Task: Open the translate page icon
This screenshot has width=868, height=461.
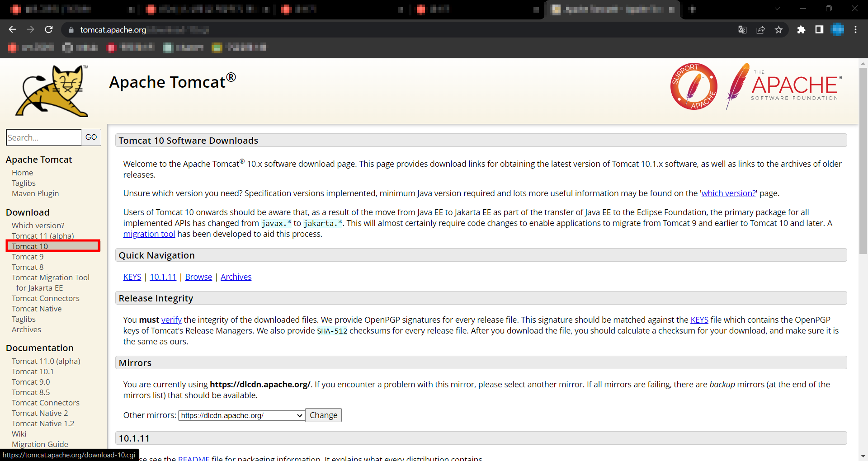Action: click(742, 30)
